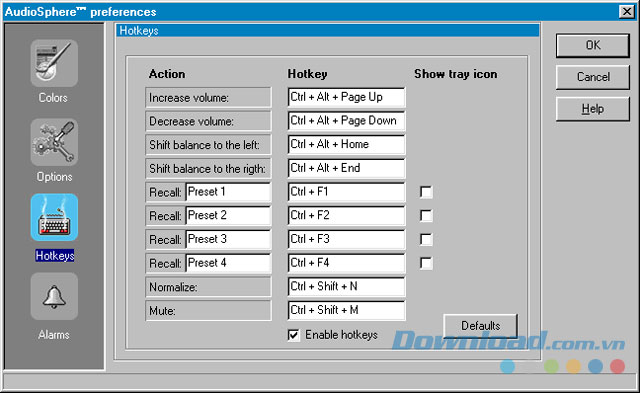640x393 pixels.
Task: Select the Alarms label in sidebar
Action: pyautogui.click(x=54, y=335)
